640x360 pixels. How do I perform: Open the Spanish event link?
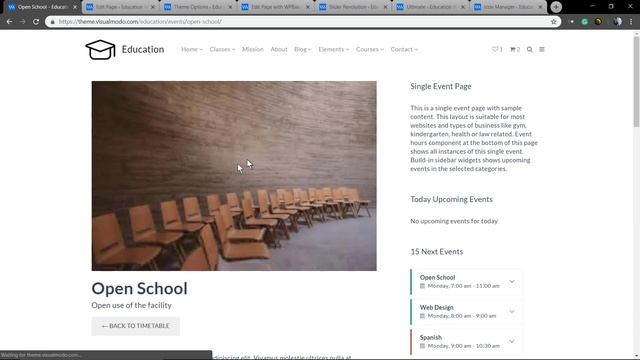pos(431,338)
